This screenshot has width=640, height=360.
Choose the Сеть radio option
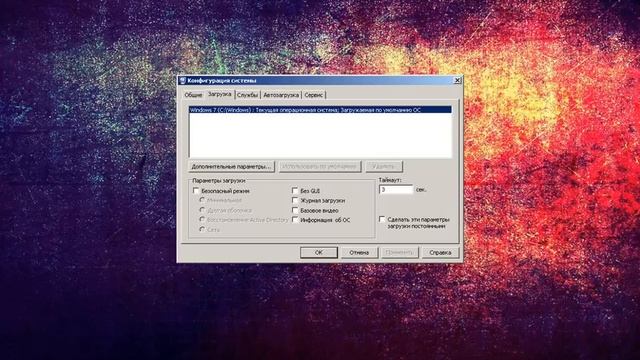202,230
